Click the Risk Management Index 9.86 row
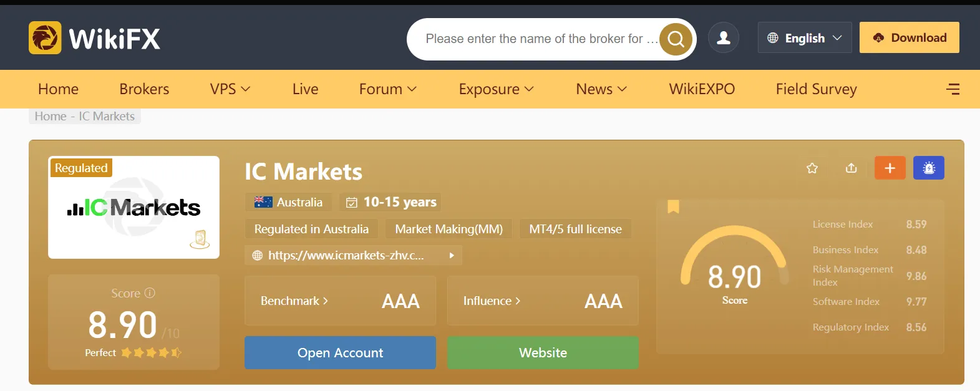The width and height of the screenshot is (980, 391). [x=870, y=276]
